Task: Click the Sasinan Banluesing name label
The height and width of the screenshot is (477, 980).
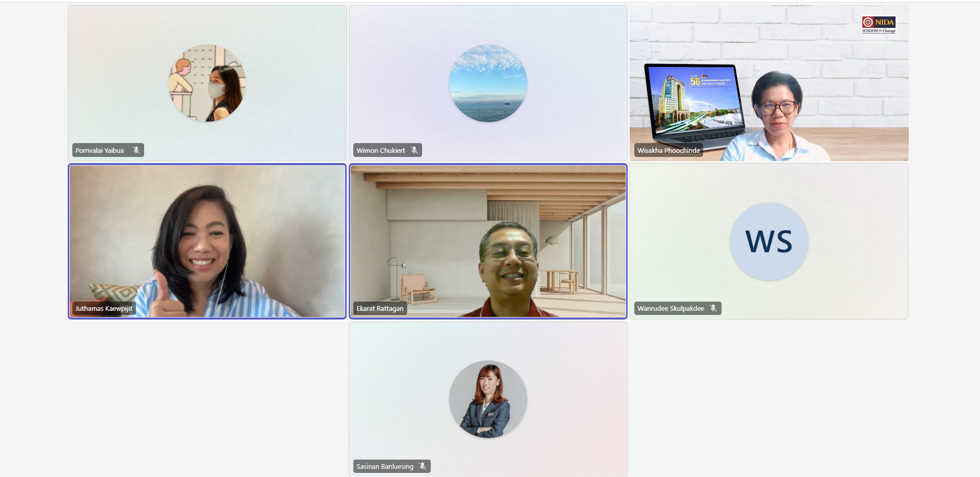Action: coord(385,466)
